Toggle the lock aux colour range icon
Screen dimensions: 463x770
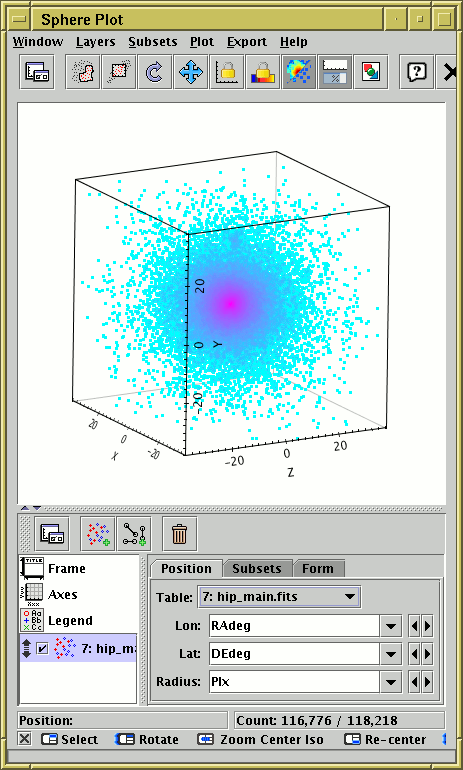[263, 72]
